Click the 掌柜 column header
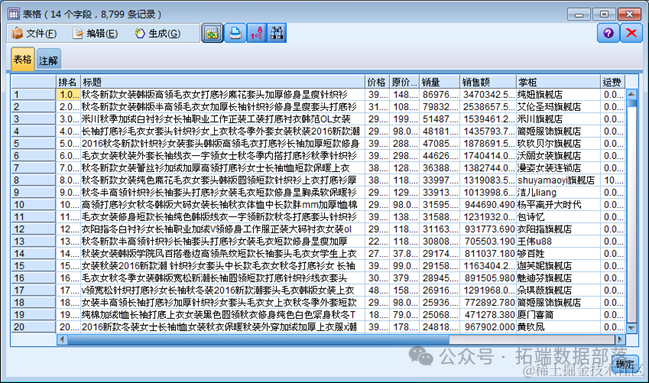The width and height of the screenshot is (649, 383). (x=558, y=82)
